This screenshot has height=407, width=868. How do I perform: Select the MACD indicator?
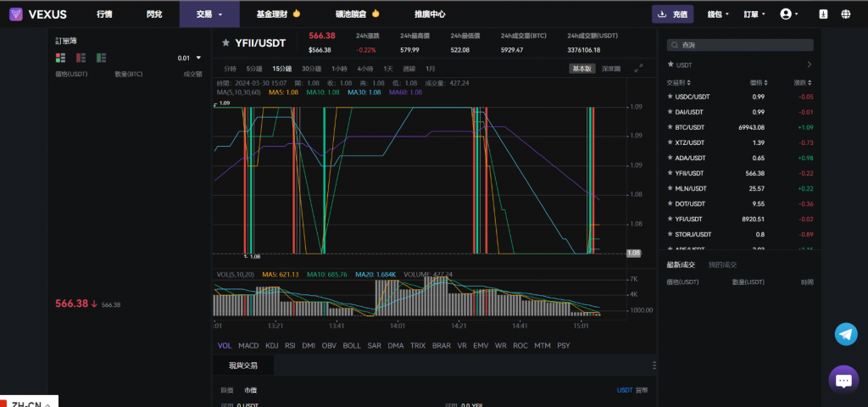coord(248,346)
